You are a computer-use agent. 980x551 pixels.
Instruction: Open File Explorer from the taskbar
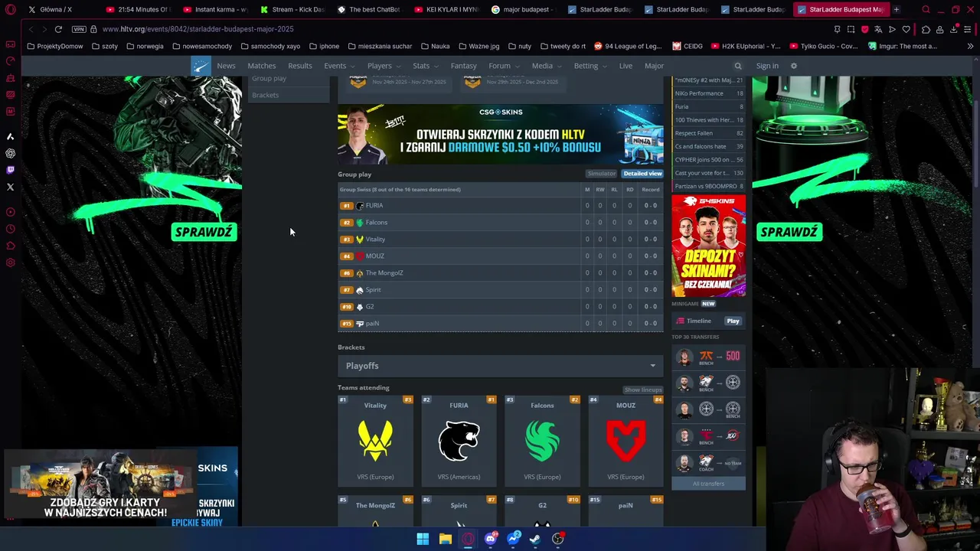coord(445,539)
